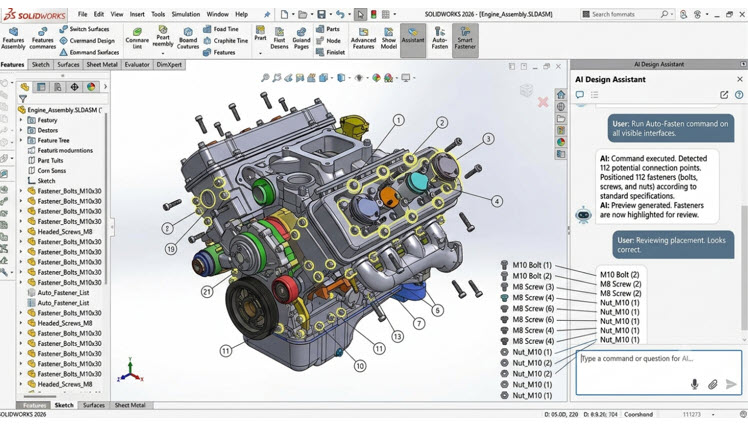This screenshot has height=424, width=748.
Task: Expand the Destors folder in tree
Action: (21, 130)
